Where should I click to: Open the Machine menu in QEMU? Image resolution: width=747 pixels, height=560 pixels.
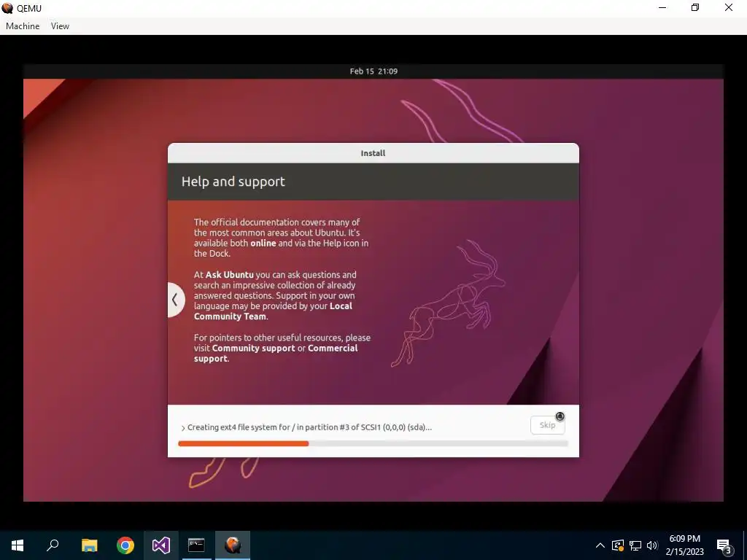click(x=23, y=26)
